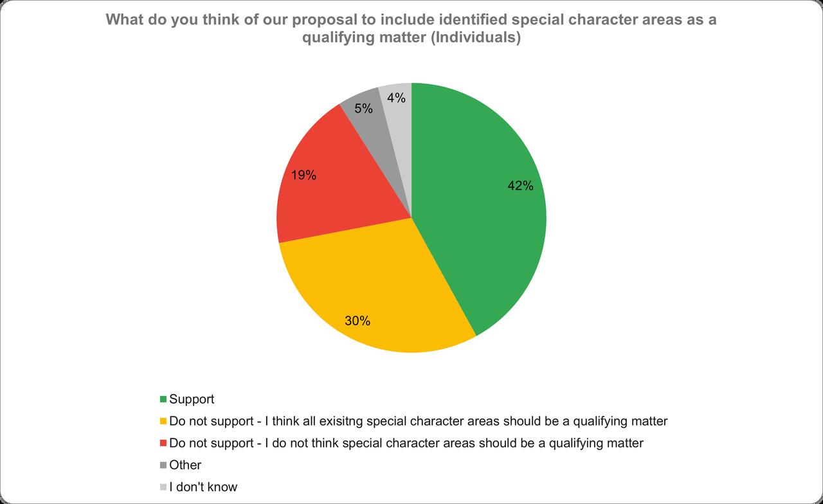Click the I don't know legend text
The image size is (823, 504).
point(203,487)
